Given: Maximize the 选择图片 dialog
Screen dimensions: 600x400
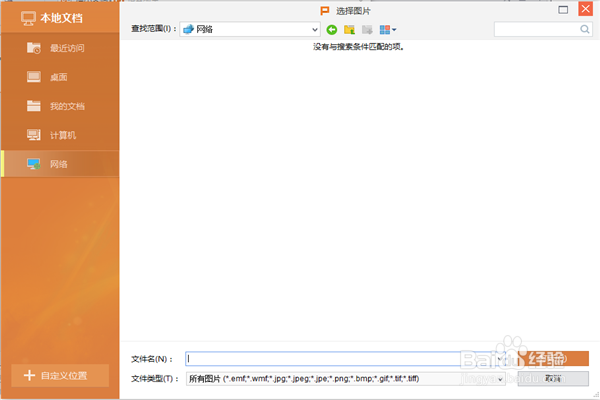Looking at the screenshot, I should tap(563, 10).
